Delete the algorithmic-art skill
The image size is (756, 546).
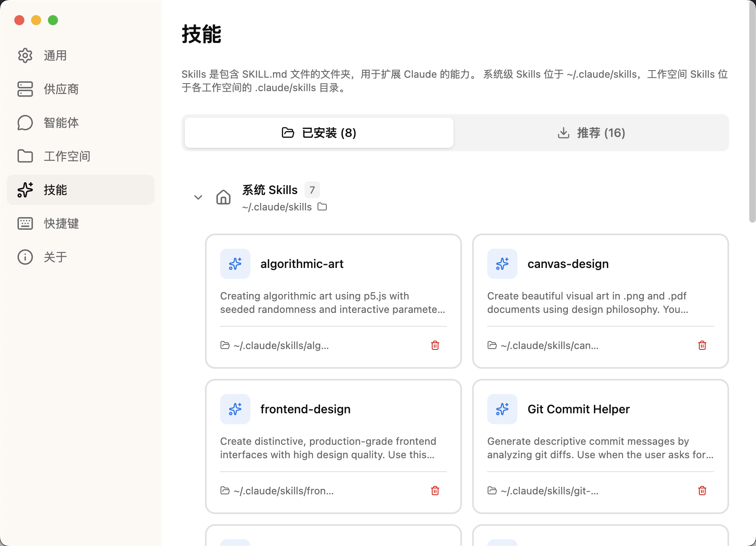click(x=435, y=345)
